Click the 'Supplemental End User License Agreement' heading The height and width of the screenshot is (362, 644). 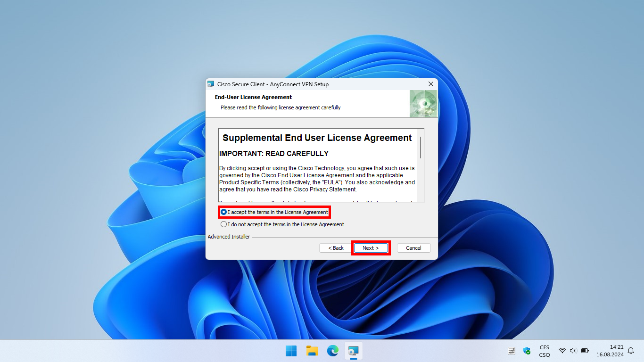click(x=317, y=138)
